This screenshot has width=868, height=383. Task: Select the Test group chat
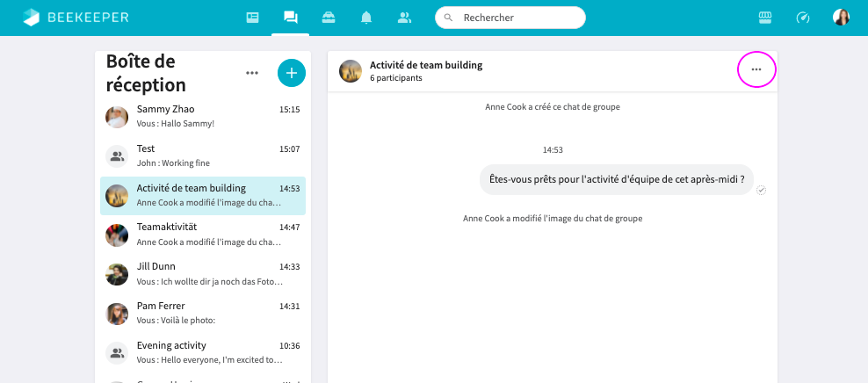tap(203, 155)
